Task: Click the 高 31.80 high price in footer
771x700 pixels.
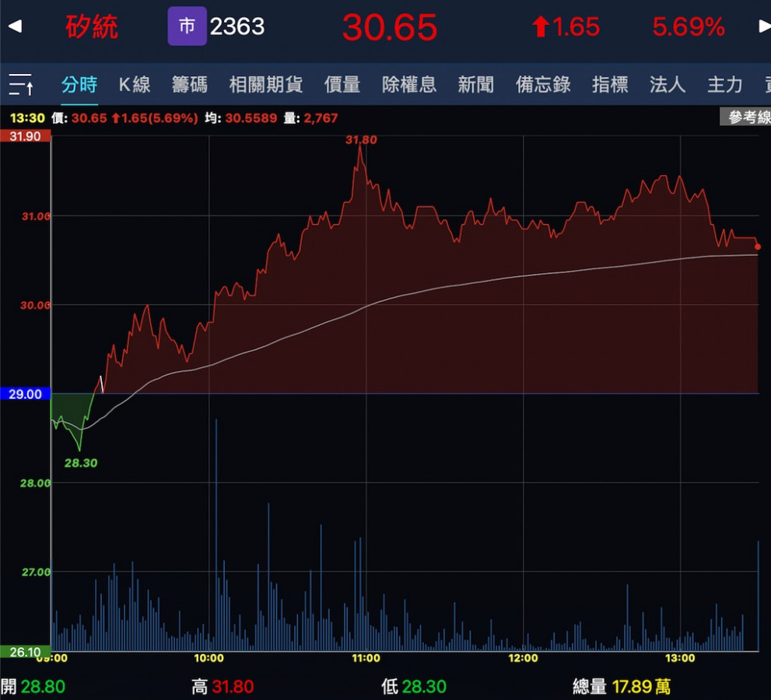Action: coord(223,686)
